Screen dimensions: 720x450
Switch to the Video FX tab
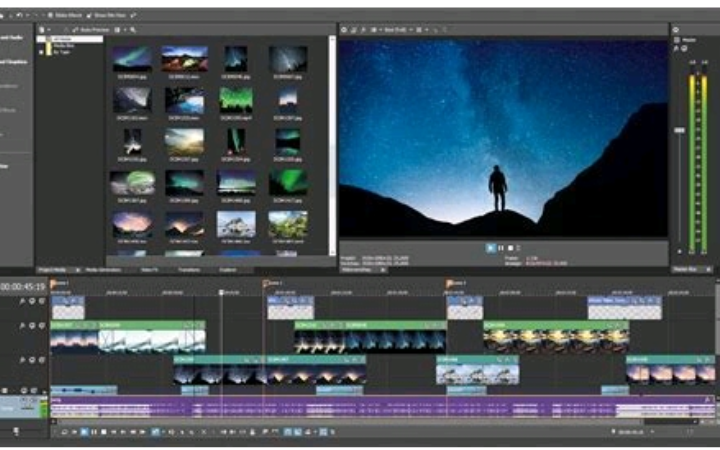coord(150,270)
